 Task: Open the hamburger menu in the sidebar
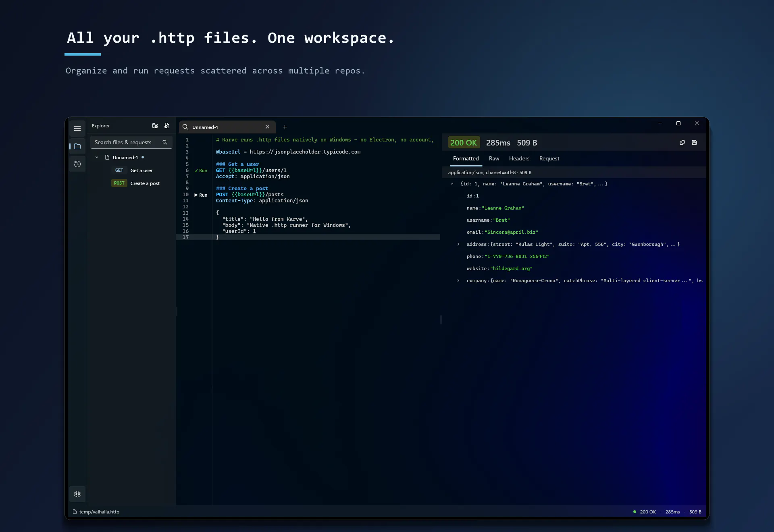point(77,129)
